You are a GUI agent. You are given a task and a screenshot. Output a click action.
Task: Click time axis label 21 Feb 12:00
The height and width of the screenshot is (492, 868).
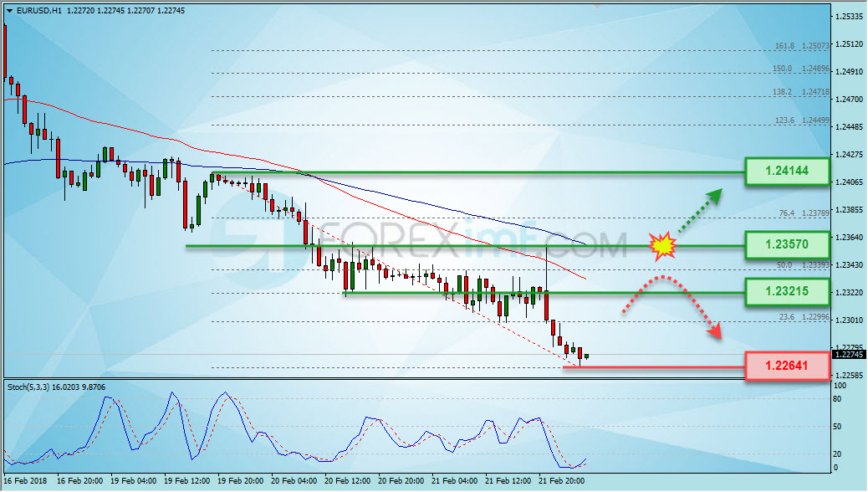508,481
